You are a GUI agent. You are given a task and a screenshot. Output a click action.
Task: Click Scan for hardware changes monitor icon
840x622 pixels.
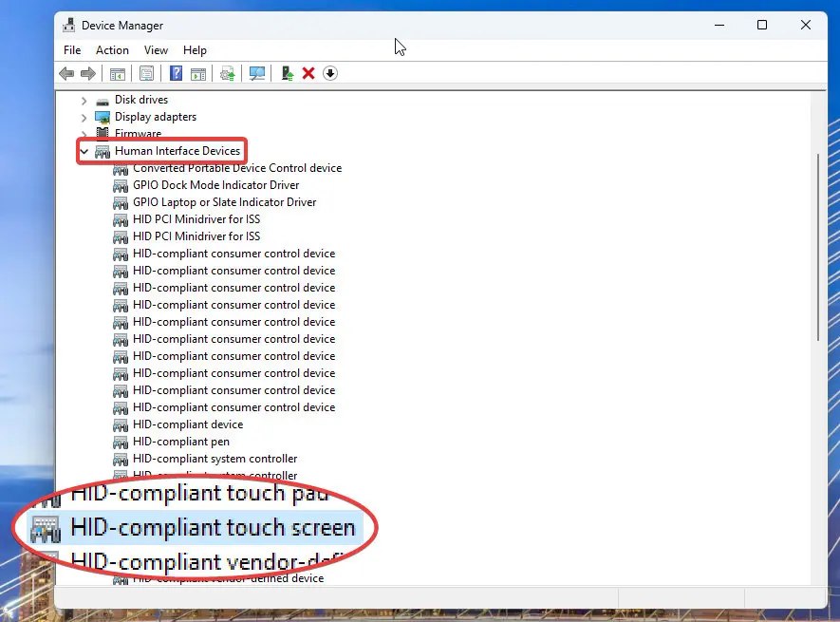pos(256,74)
